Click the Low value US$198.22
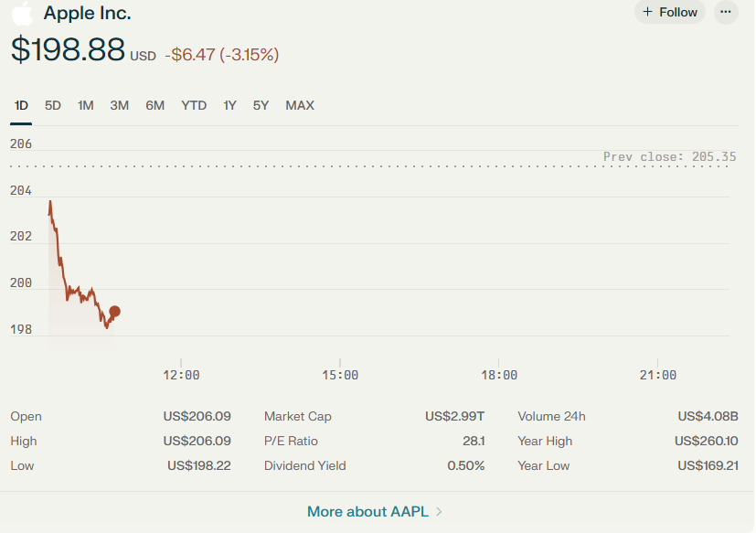 click(x=199, y=465)
